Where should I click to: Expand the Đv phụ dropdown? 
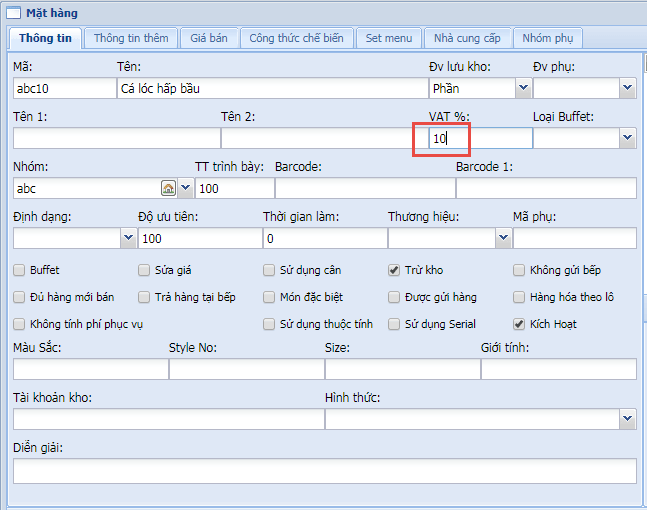pos(628,88)
